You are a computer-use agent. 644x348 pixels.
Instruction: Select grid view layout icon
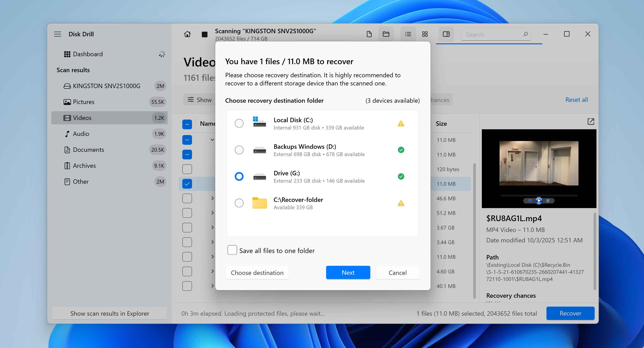point(425,34)
